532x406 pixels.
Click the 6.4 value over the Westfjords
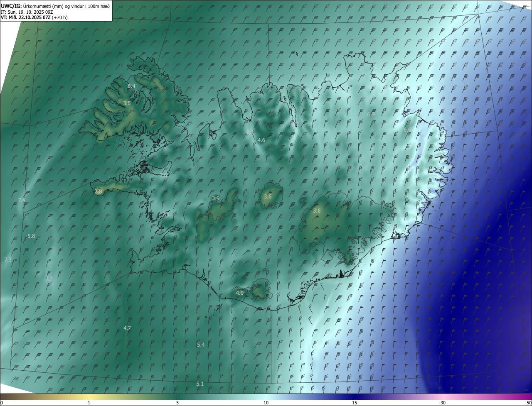pyautogui.click(x=131, y=86)
